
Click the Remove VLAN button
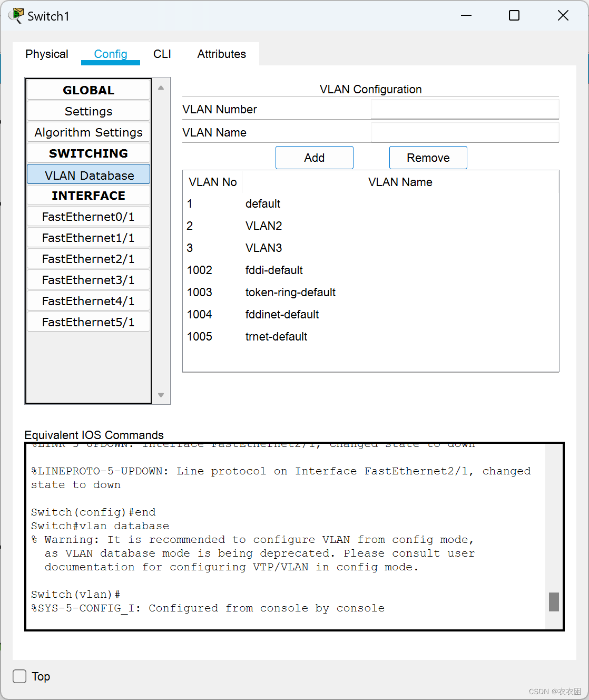pos(428,158)
